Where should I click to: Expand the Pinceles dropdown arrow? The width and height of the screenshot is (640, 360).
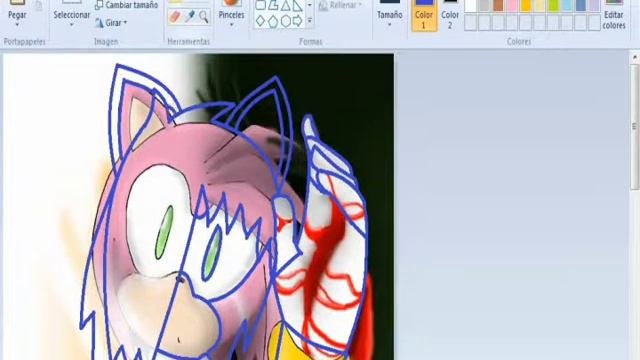(x=231, y=25)
